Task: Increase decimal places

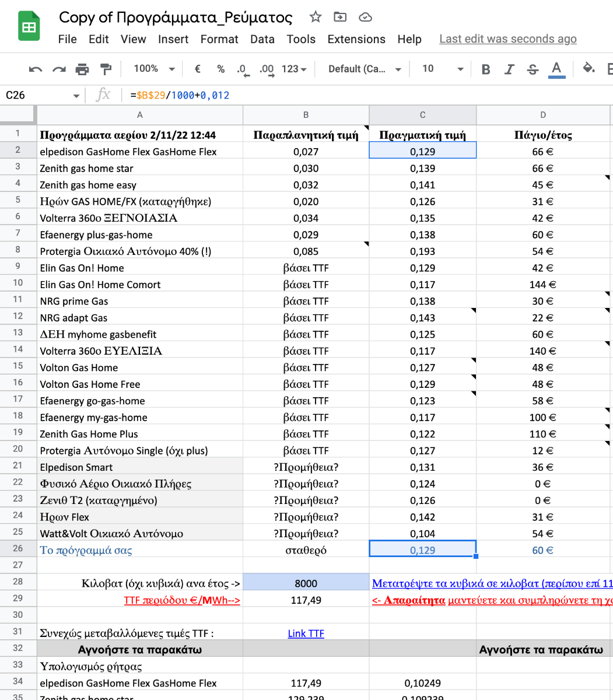Action: [267, 69]
